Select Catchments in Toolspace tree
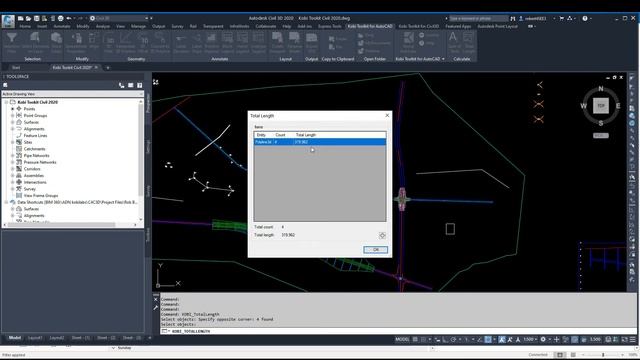 click(x=34, y=149)
